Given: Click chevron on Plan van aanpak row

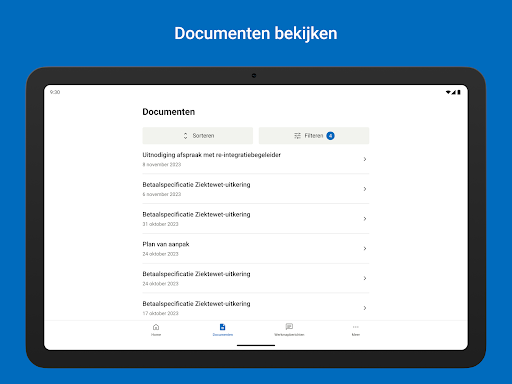Looking at the screenshot, I should click(x=365, y=248).
